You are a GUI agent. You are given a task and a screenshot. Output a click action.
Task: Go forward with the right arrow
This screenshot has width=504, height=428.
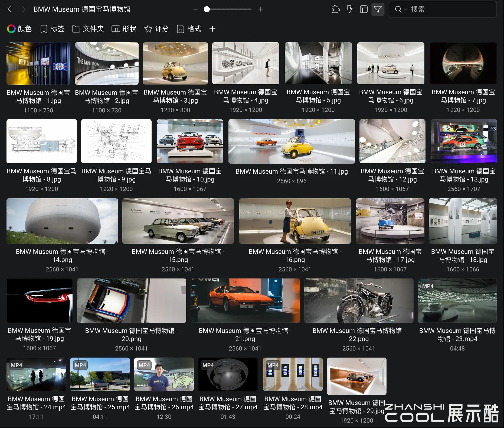click(24, 9)
